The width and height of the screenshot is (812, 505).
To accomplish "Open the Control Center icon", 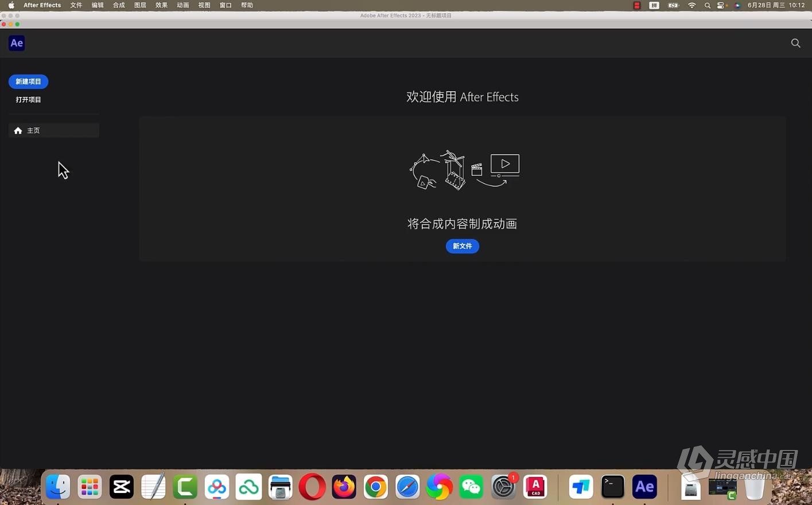I will (x=722, y=5).
